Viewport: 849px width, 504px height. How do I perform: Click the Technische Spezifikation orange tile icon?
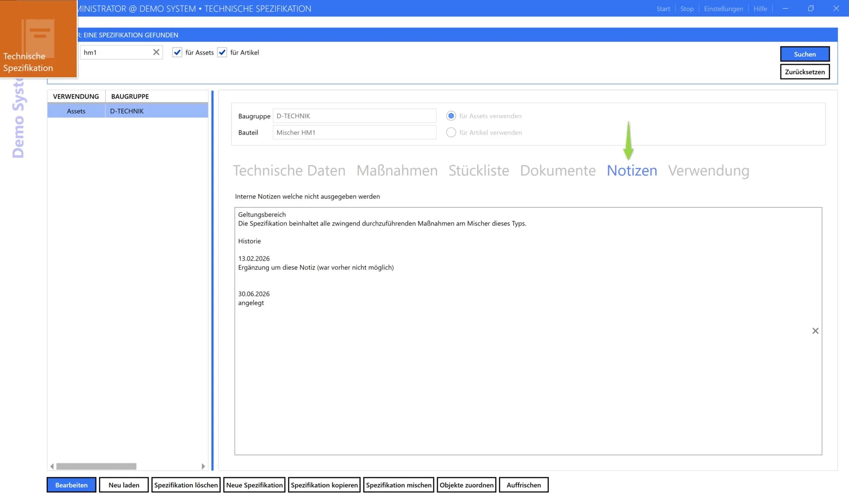point(38,39)
